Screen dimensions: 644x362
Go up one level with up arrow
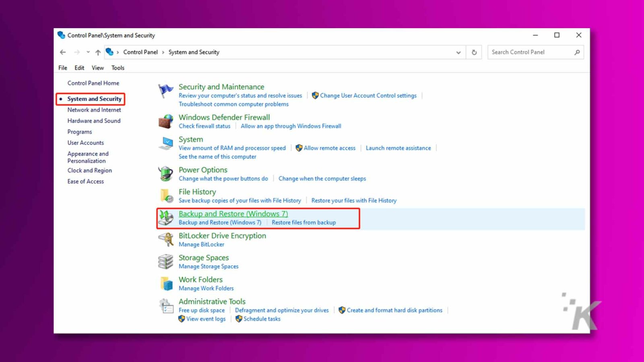coord(98,52)
